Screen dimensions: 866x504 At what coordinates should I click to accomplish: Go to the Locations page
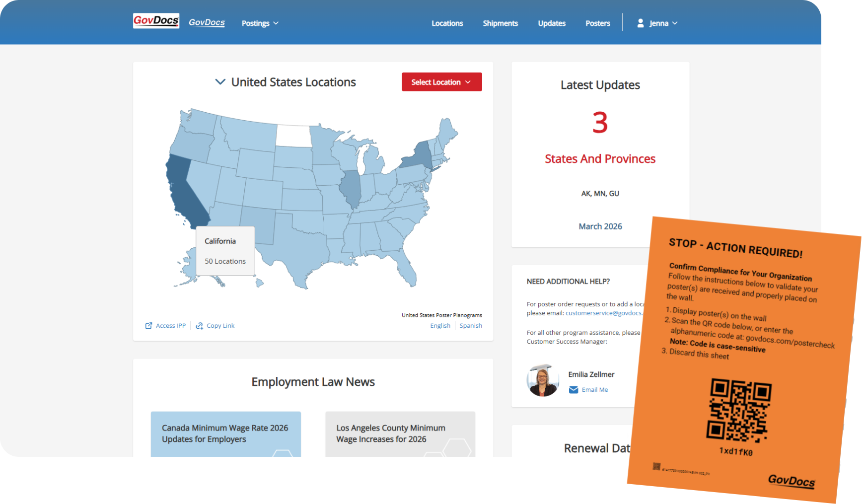point(447,23)
